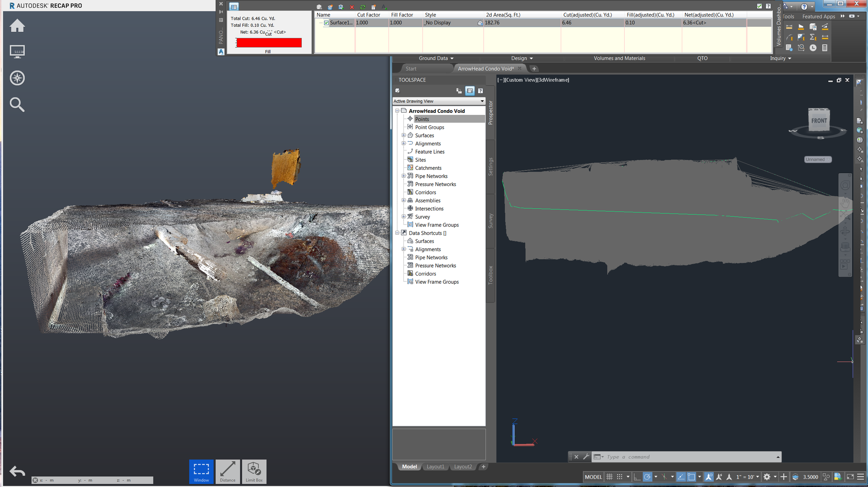Click MODEL space status button
Image resolution: width=868 pixels, height=487 pixels.
click(x=593, y=477)
